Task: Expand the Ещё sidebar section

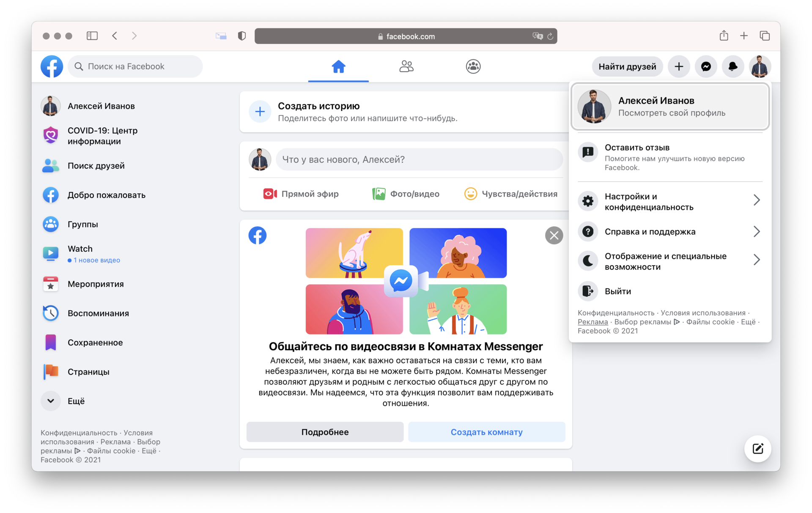Action: click(x=63, y=401)
